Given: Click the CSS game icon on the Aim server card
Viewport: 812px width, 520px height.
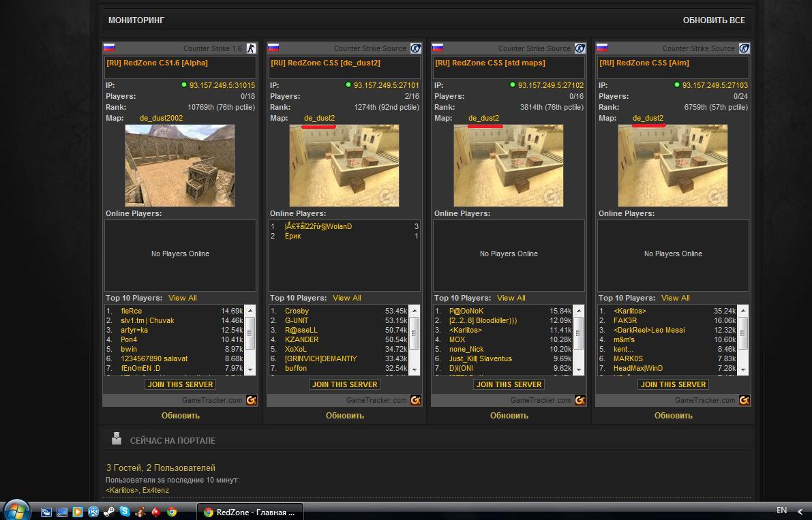Looking at the screenshot, I should 744,48.
